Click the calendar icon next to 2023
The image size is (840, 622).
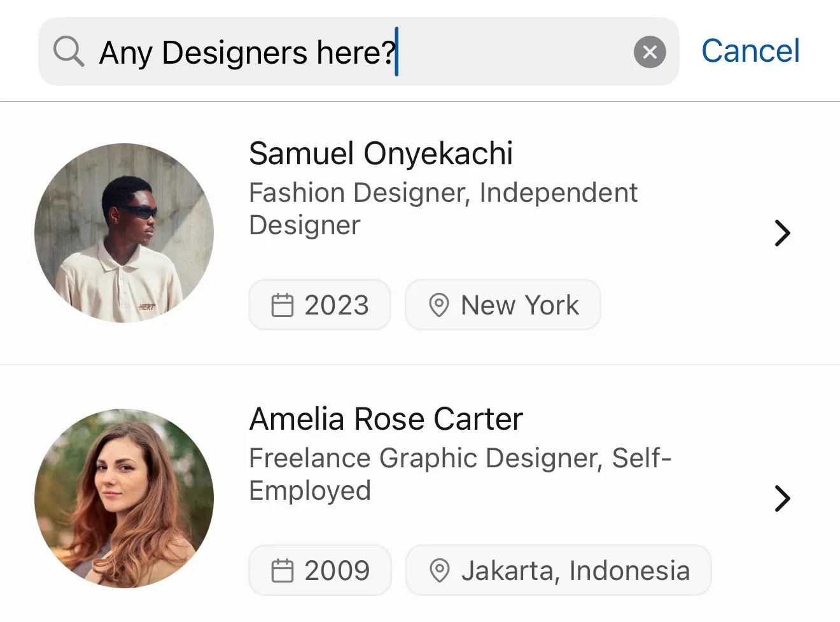pos(284,305)
